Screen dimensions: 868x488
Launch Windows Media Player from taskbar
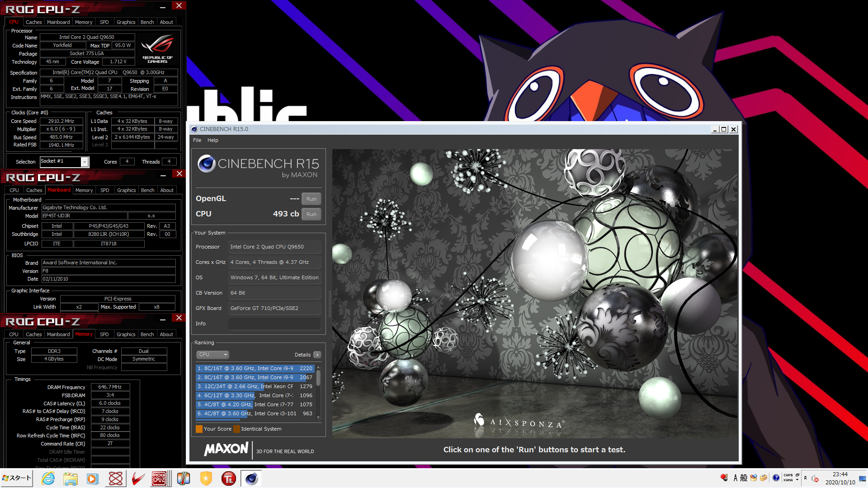point(93,479)
